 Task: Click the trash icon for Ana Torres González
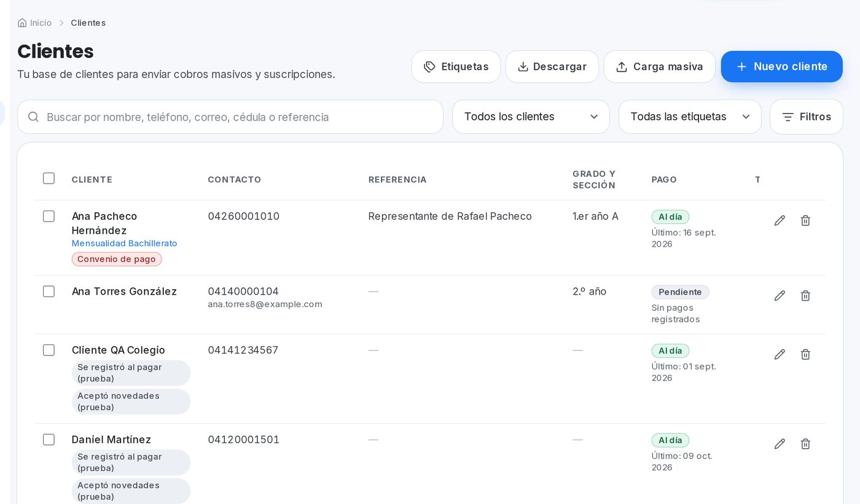pyautogui.click(x=805, y=296)
